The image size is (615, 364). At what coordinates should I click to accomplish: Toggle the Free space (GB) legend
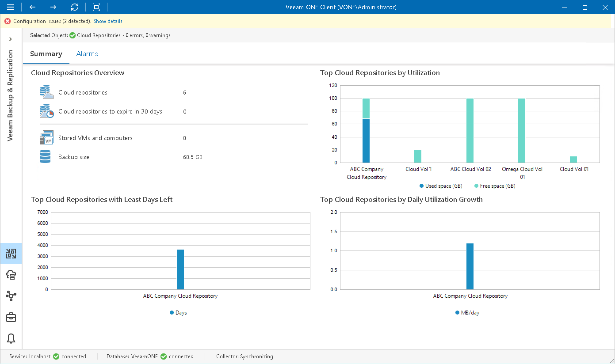pyautogui.click(x=494, y=186)
